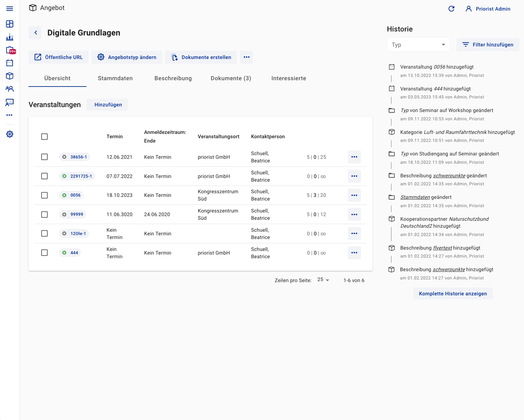Click Komplette Historie anzeigen
The width and height of the screenshot is (524, 420).
click(x=453, y=294)
